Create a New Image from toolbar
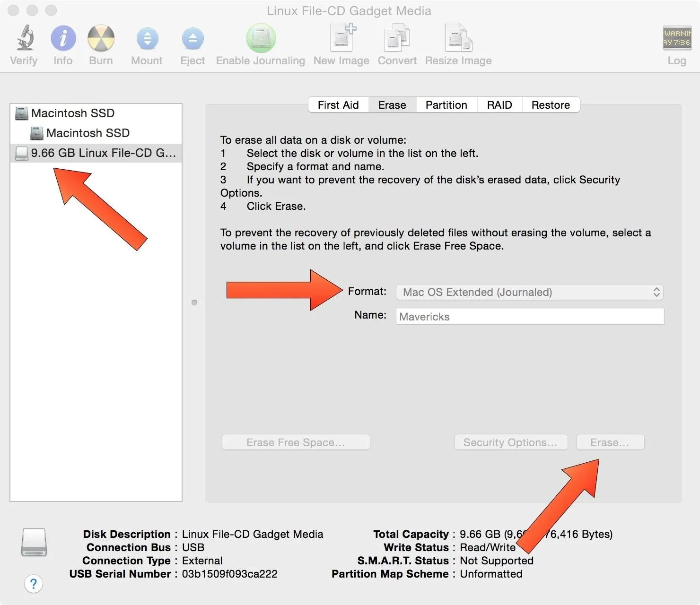Viewport: 700px width, 605px height. [342, 37]
